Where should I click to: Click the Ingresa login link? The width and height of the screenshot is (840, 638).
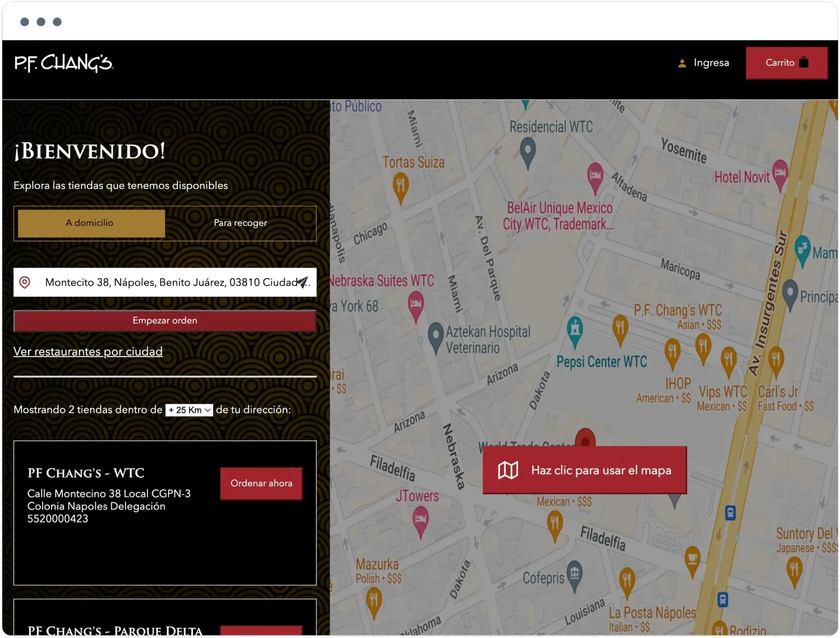click(x=711, y=63)
